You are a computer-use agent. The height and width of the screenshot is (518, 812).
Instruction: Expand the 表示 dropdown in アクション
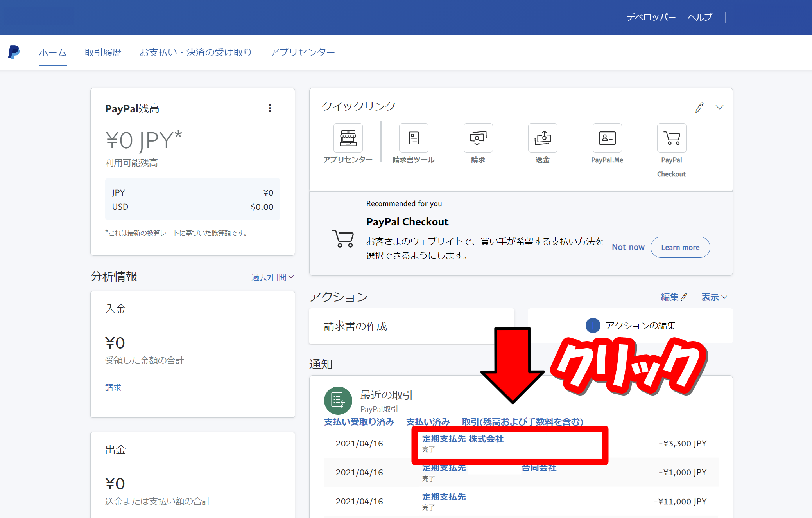click(714, 297)
